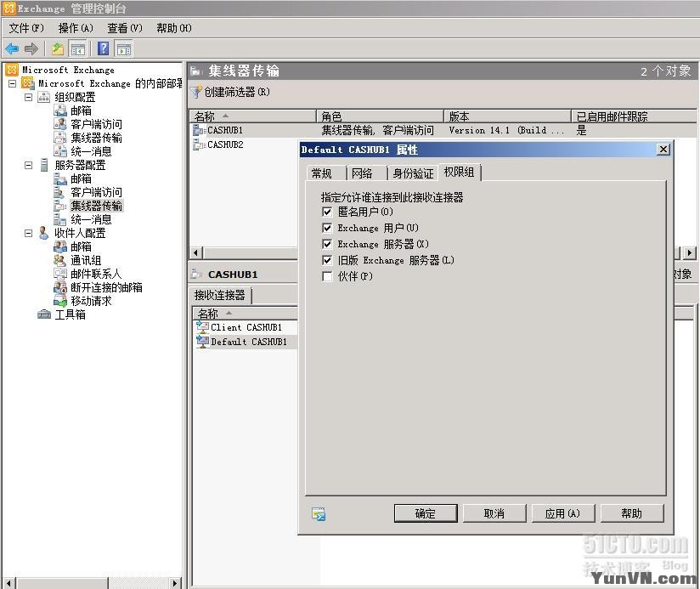Enable the 伙伴(P) checkbox

click(x=327, y=276)
